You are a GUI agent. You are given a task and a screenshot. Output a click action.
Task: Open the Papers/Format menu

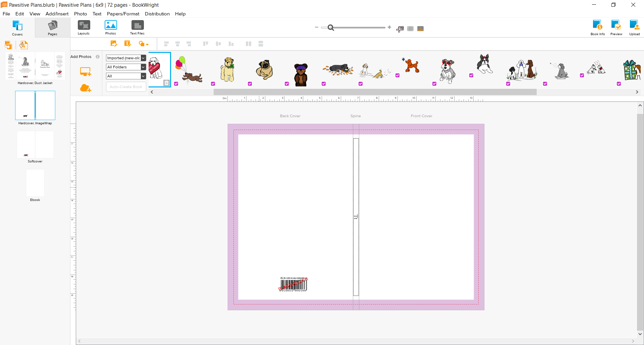coord(123,14)
